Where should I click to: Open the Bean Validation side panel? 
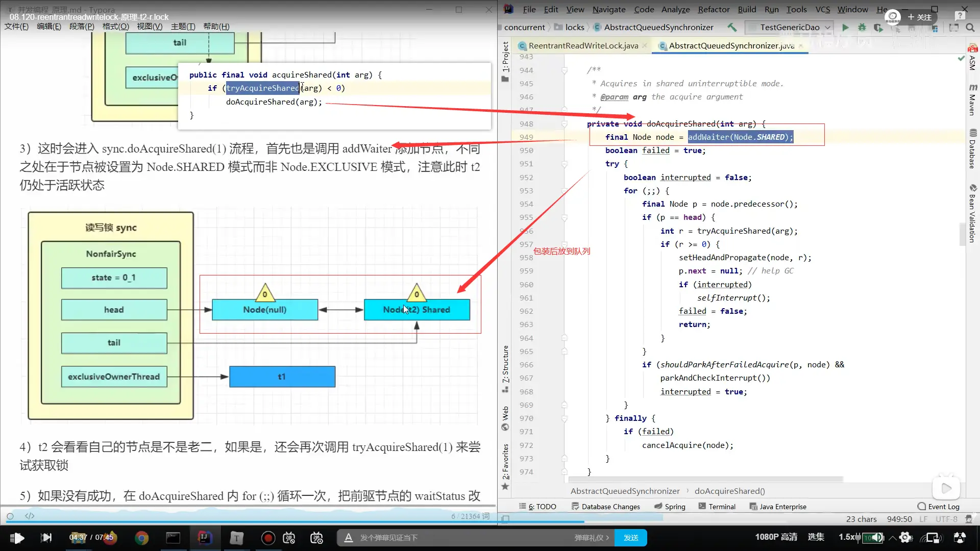[972, 213]
